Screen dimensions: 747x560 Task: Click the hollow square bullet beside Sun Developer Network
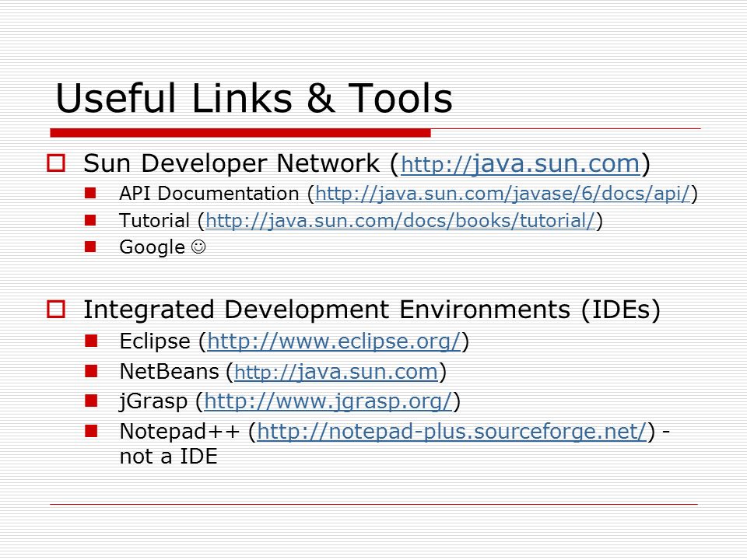[56, 163]
